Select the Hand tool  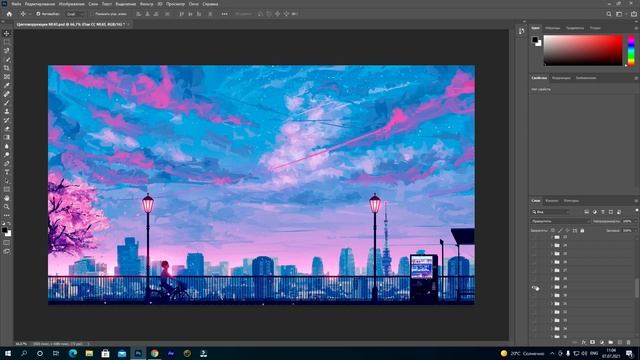point(7,198)
